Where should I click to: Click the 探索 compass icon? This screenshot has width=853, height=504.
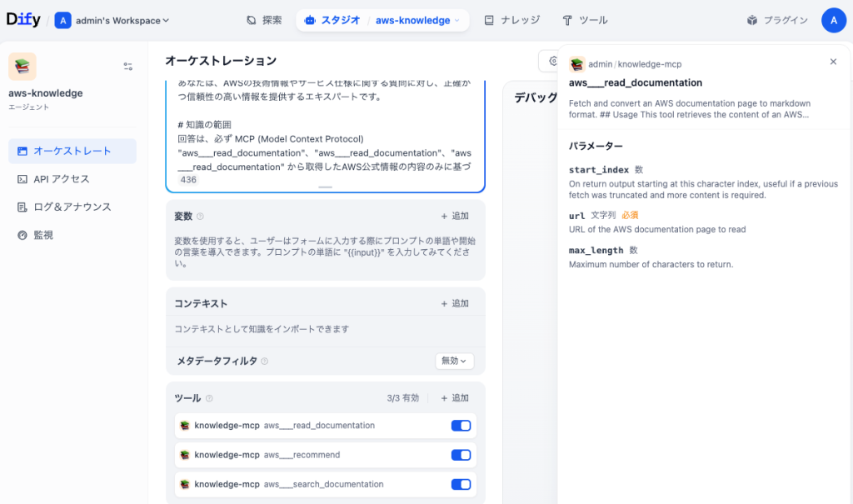(x=251, y=20)
